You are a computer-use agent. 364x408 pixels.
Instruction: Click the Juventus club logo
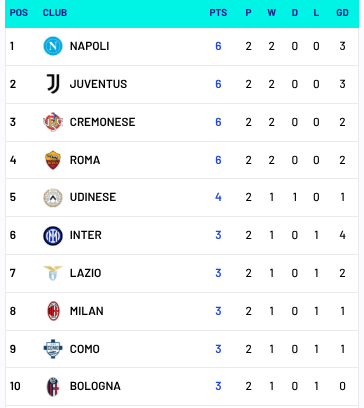53,84
